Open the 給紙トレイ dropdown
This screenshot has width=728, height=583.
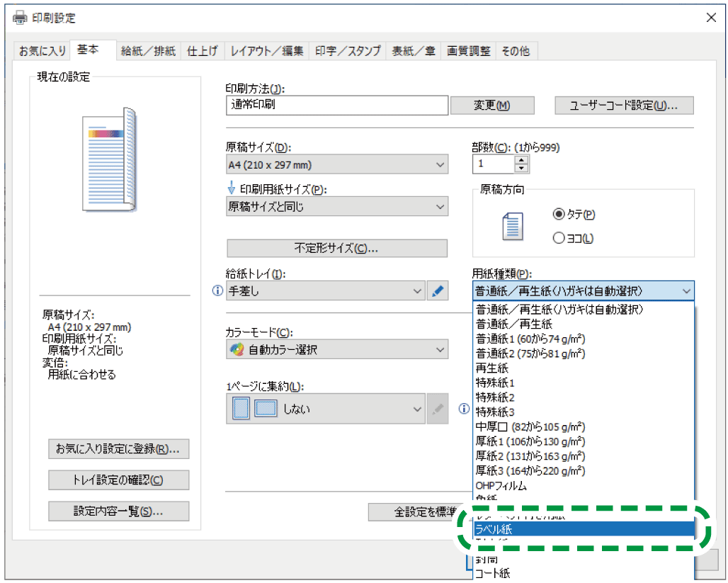(326, 291)
